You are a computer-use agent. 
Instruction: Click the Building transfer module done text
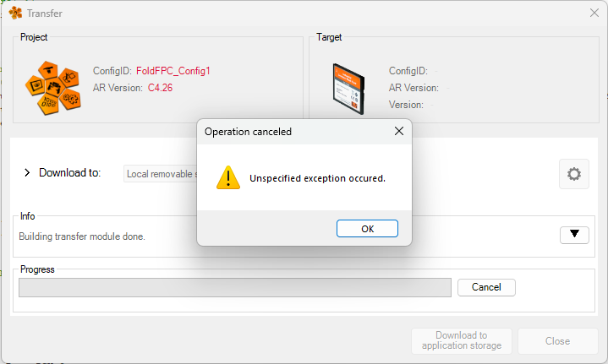(x=82, y=236)
